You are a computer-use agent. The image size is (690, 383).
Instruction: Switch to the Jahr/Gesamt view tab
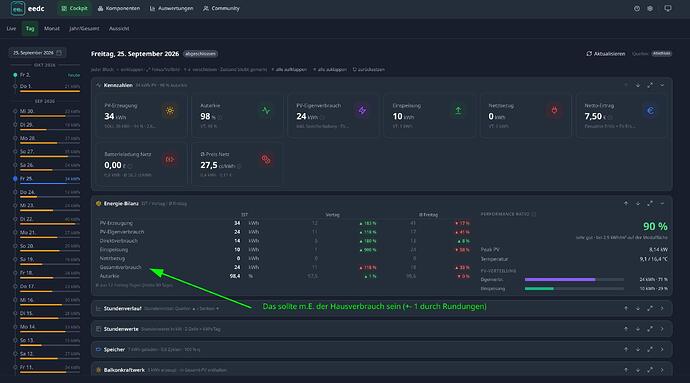coord(84,29)
